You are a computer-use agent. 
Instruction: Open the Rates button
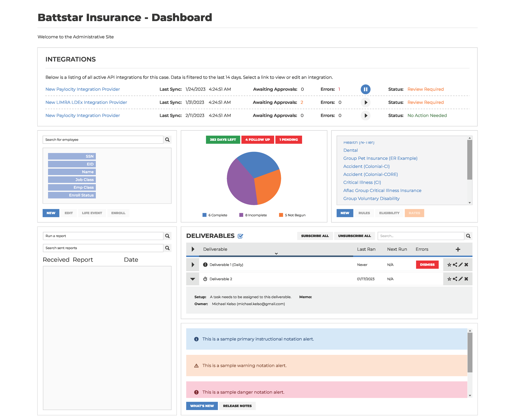414,213
